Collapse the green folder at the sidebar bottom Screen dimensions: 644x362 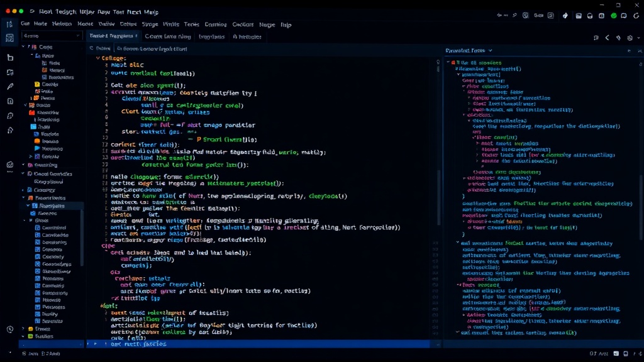click(x=23, y=336)
